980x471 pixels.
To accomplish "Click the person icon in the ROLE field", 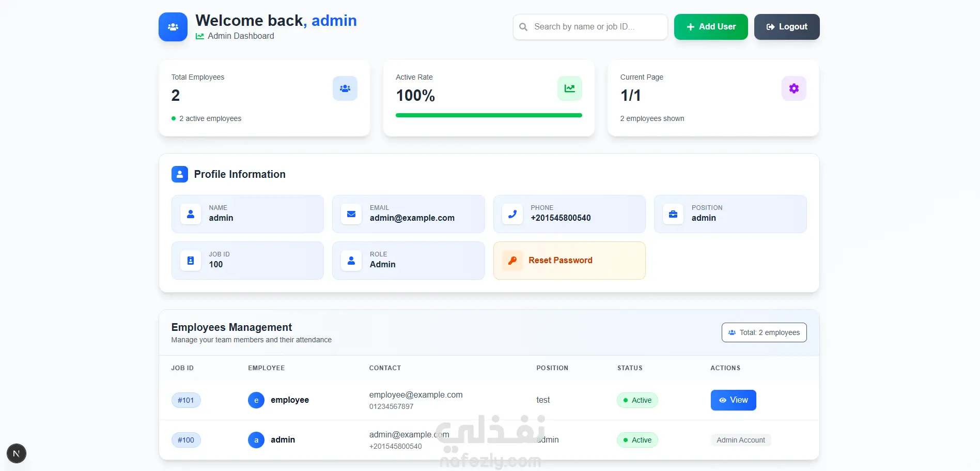I will tap(351, 261).
